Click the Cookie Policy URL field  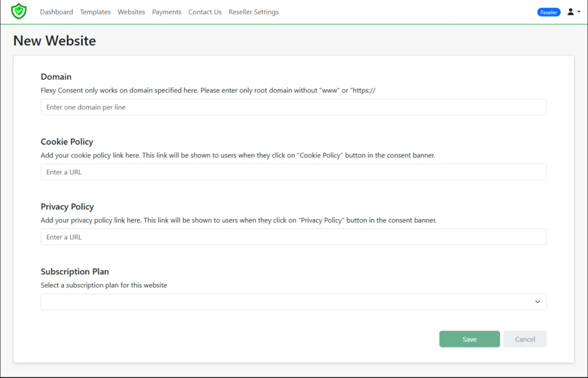[293, 172]
